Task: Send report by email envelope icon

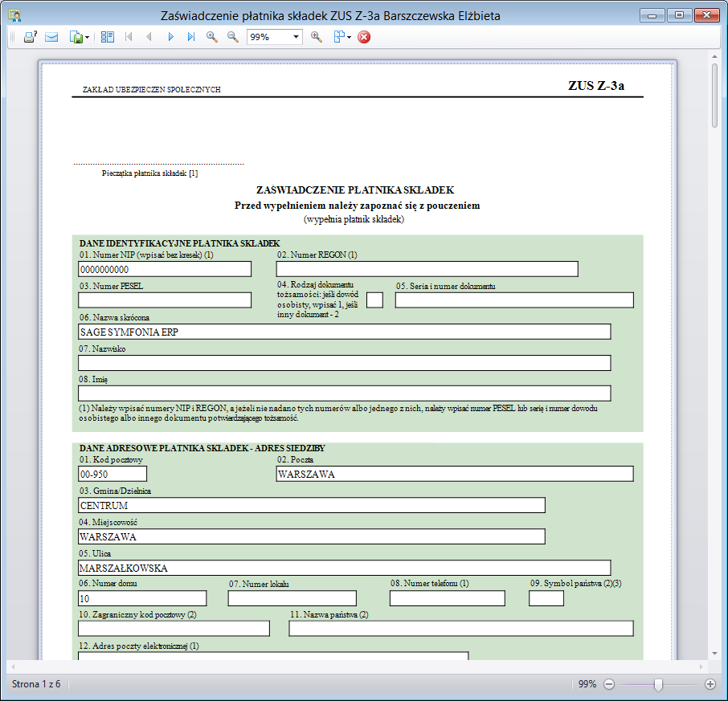Action: (51, 37)
